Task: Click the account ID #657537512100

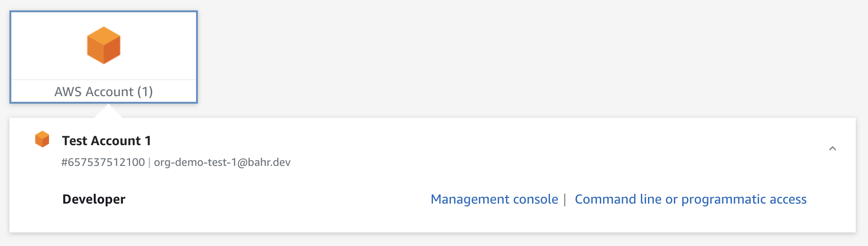Action: pyautogui.click(x=103, y=162)
